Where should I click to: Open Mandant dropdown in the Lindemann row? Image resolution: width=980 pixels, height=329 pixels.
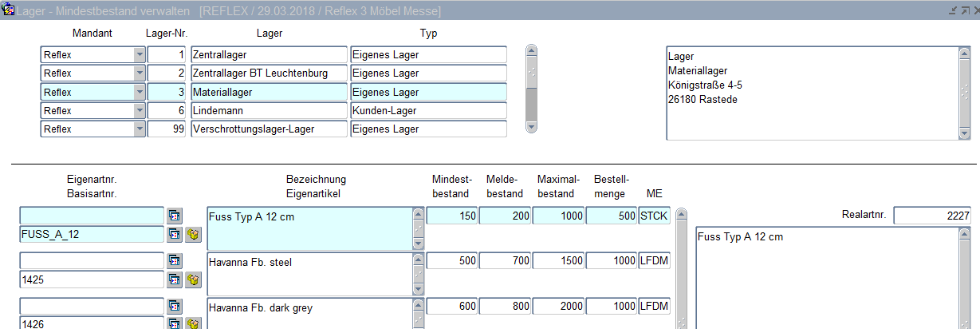[140, 110]
